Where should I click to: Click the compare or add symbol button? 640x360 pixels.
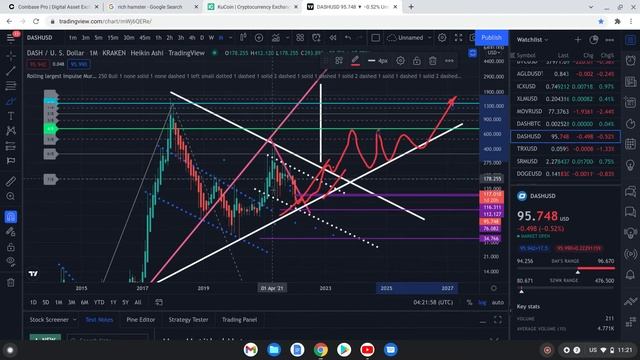point(259,38)
